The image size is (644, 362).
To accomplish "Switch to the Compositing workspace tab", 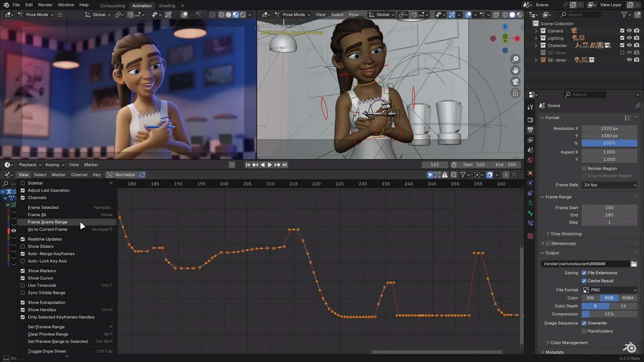I will (112, 6).
